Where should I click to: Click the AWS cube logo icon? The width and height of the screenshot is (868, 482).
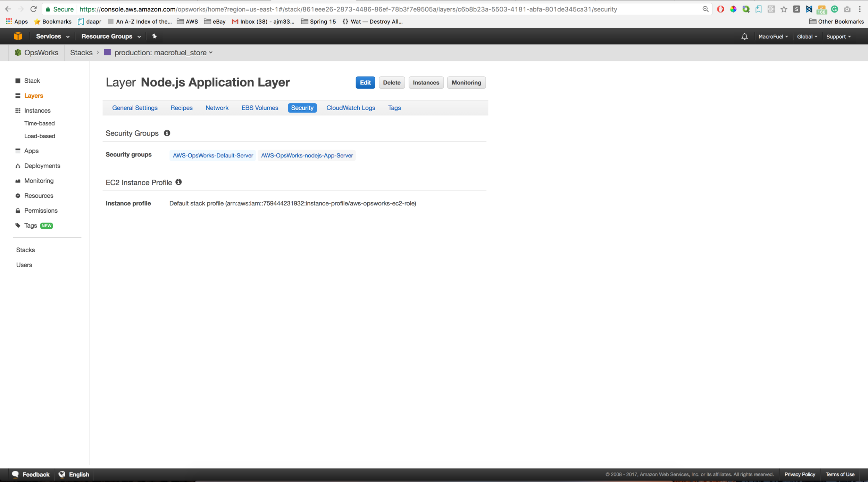pyautogui.click(x=18, y=36)
